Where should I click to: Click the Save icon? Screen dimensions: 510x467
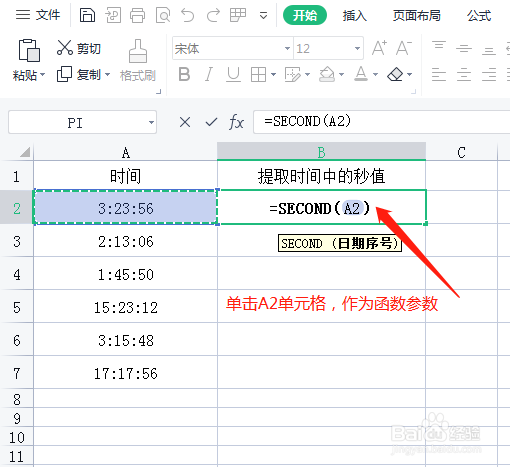[x=87, y=15]
